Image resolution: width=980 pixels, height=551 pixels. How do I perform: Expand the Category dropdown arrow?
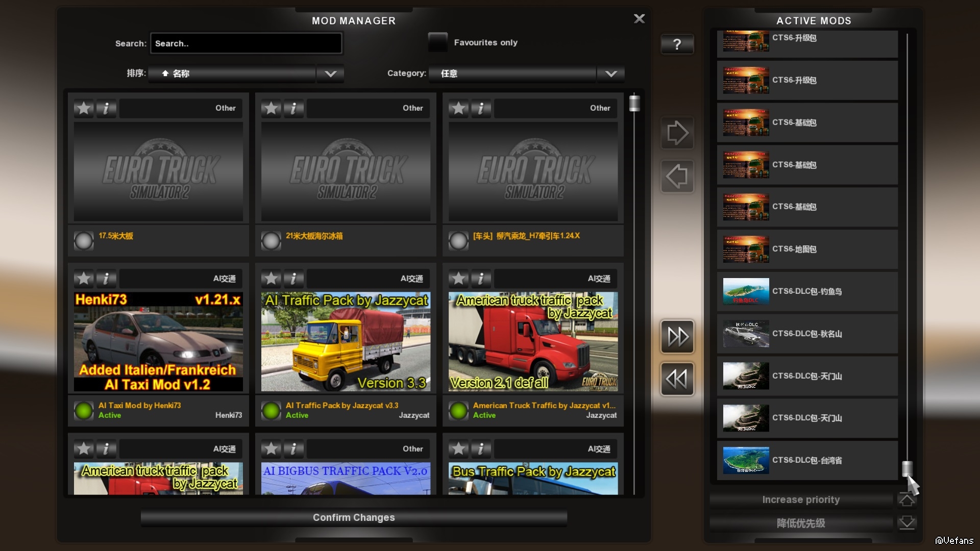point(610,73)
